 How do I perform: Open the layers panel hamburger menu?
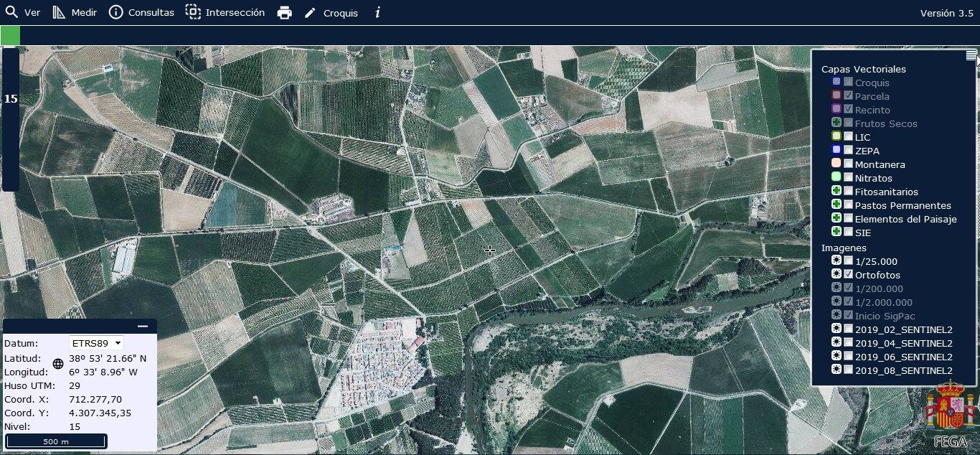[971, 56]
